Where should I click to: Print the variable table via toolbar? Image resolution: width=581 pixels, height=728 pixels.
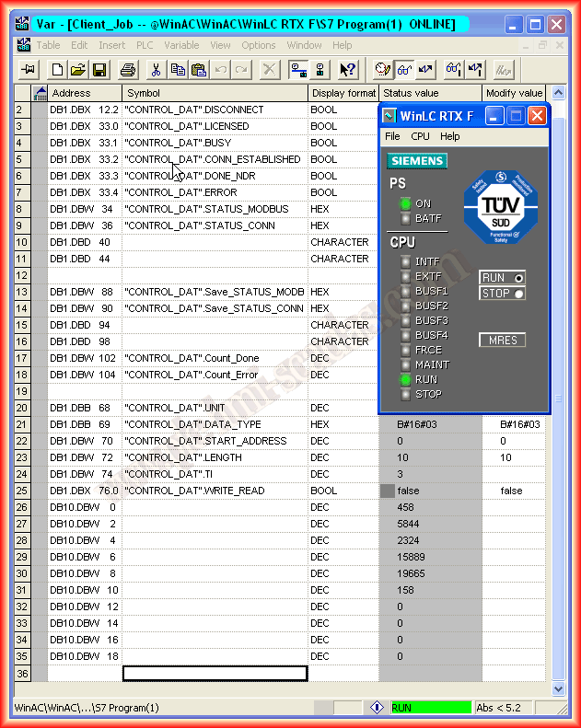[128, 69]
